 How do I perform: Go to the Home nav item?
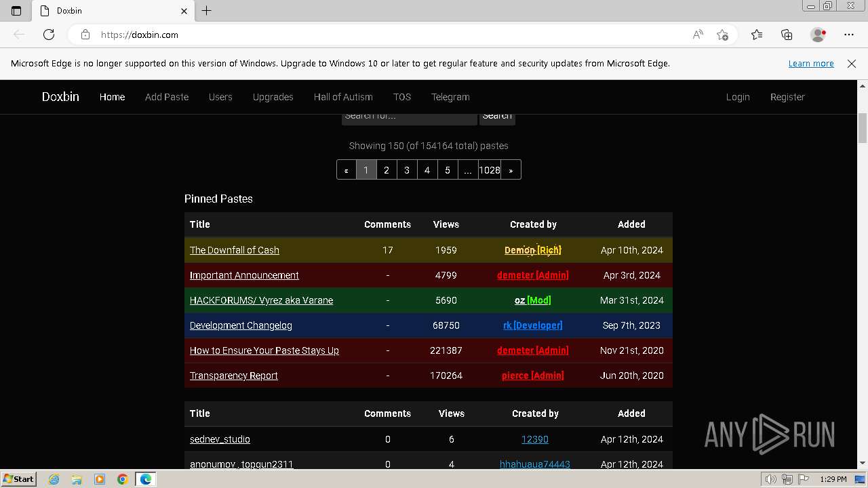point(112,97)
